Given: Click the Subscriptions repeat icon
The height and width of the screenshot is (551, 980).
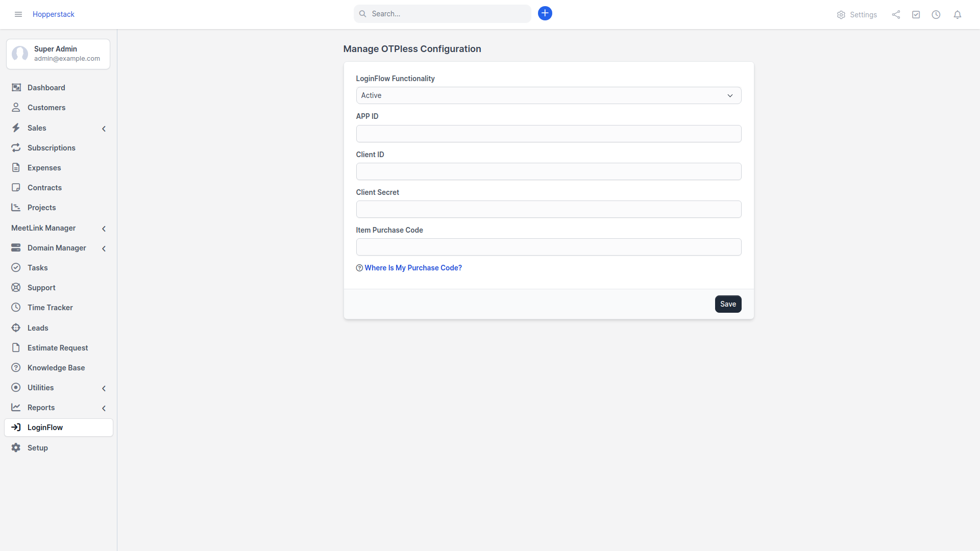Looking at the screenshot, I should tap(16, 148).
